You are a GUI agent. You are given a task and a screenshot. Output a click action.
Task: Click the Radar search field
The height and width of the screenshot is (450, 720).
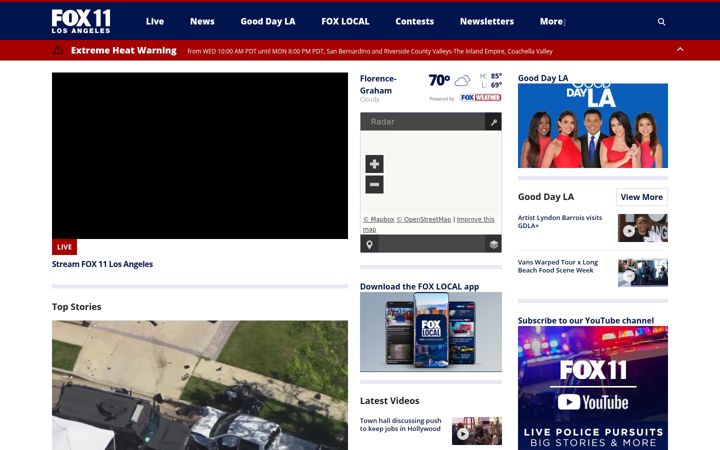pyautogui.click(x=422, y=122)
